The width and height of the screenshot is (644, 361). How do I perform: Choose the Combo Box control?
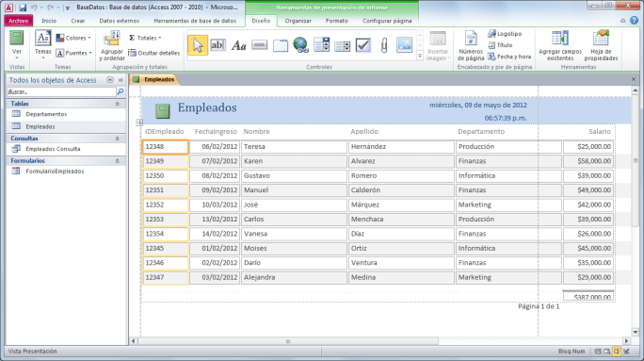[x=322, y=45]
